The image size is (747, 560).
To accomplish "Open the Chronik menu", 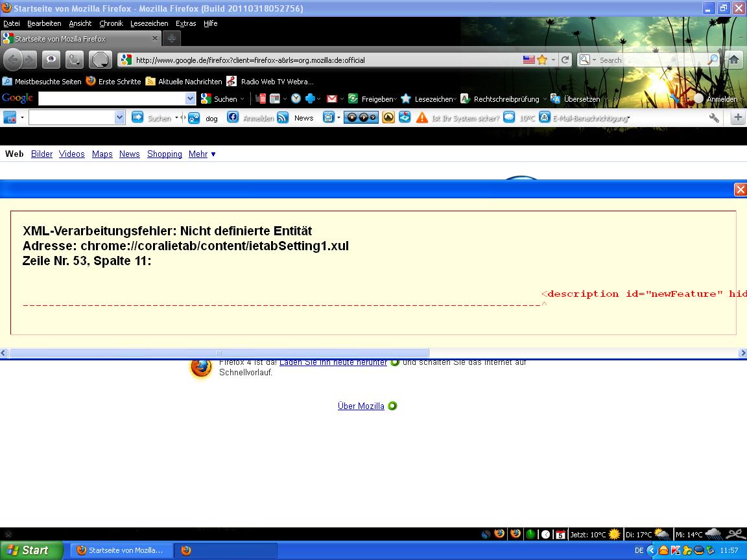I will coord(111,23).
